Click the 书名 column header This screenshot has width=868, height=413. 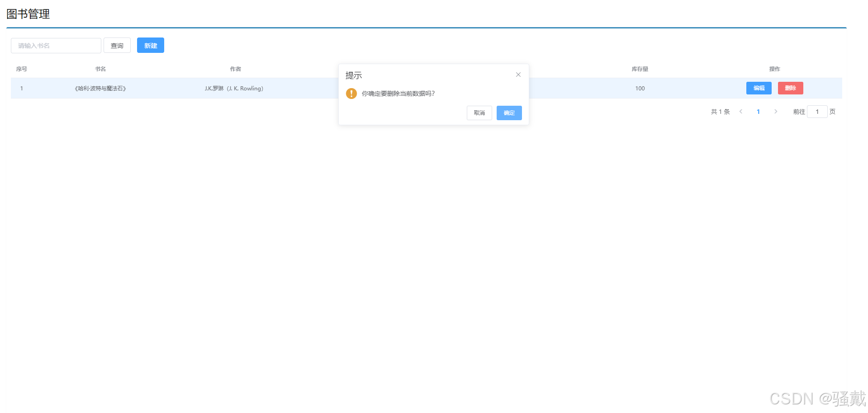pyautogui.click(x=100, y=69)
